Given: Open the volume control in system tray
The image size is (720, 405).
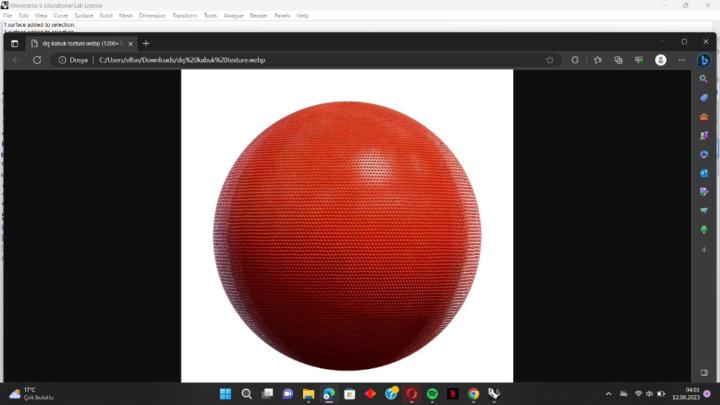Looking at the screenshot, I should 649,394.
